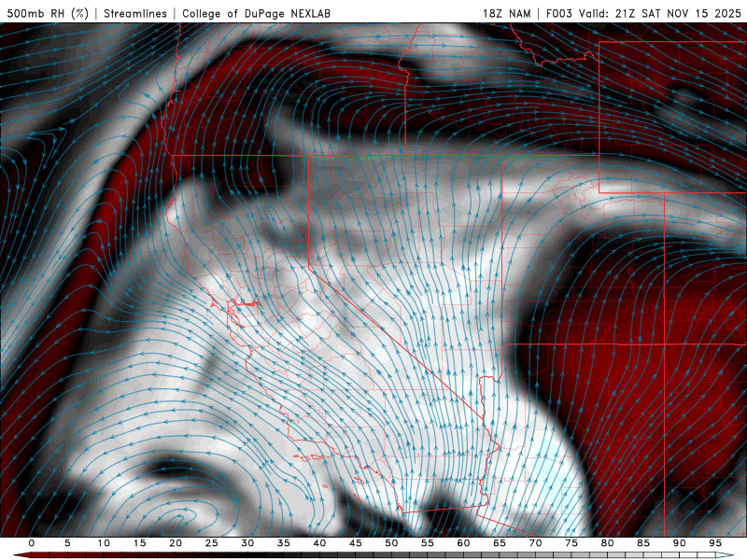Click the "500mb RH (%)" title text
This screenshot has height=560, width=747.
coord(48,13)
